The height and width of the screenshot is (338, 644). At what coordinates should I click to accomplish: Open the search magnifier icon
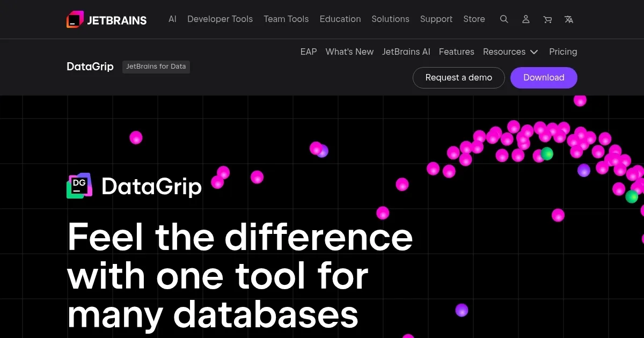click(504, 19)
